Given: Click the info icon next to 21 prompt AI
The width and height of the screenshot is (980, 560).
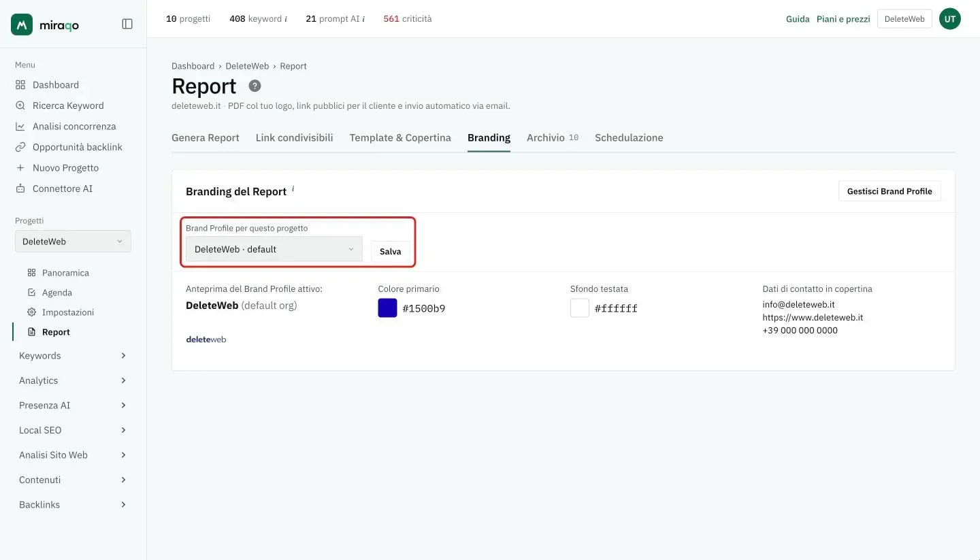Looking at the screenshot, I should coord(363,19).
